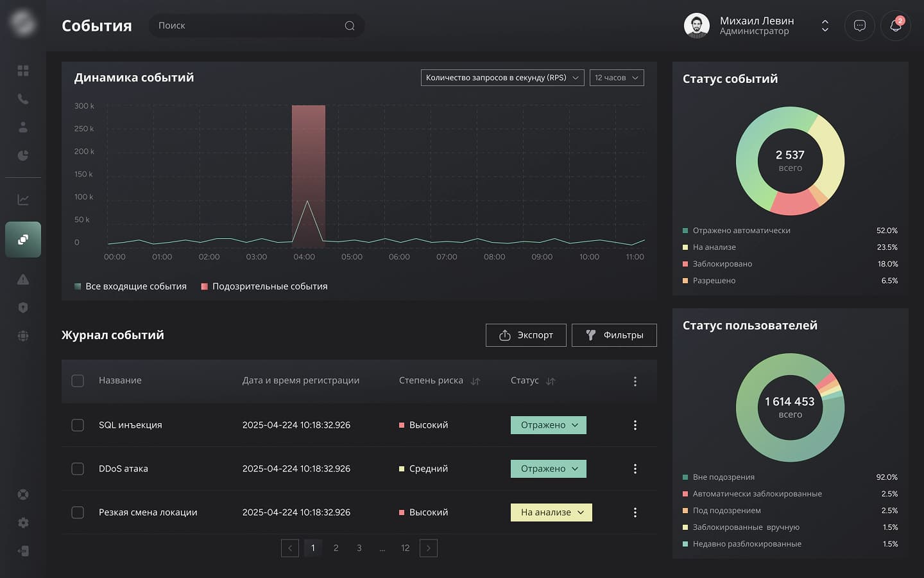Open На анализе status dropdown

pos(551,512)
